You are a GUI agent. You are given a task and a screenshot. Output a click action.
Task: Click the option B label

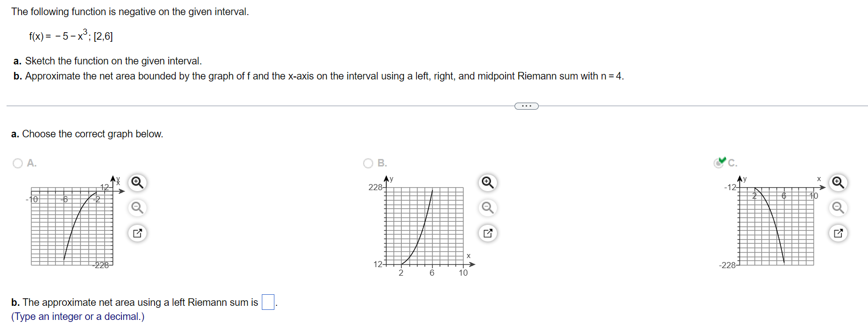click(x=382, y=163)
